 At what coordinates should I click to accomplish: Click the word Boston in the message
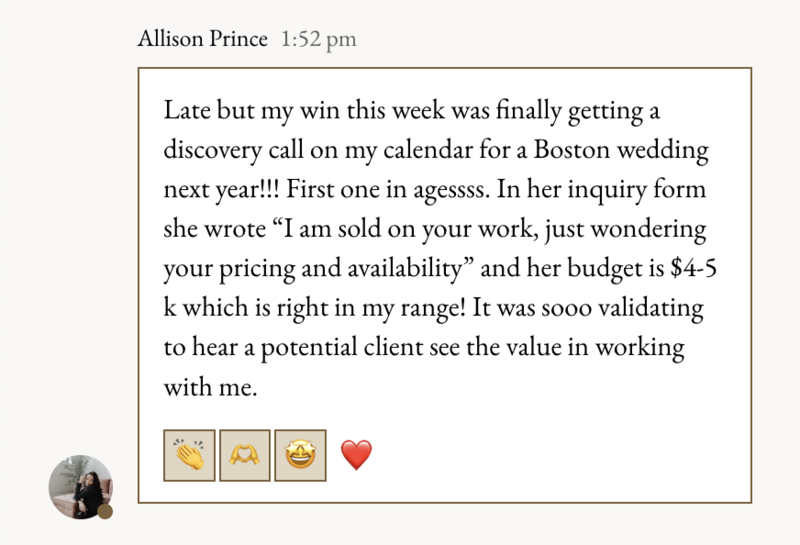pyautogui.click(x=572, y=150)
